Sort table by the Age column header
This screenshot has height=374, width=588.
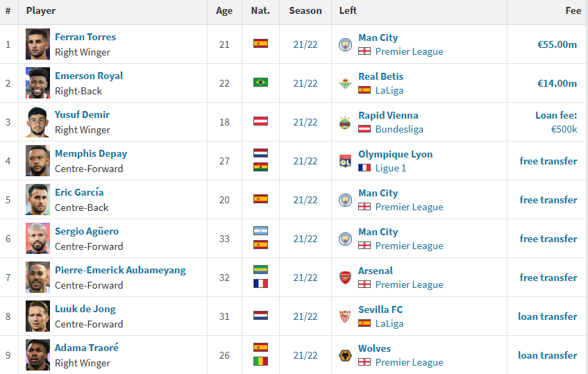(224, 11)
